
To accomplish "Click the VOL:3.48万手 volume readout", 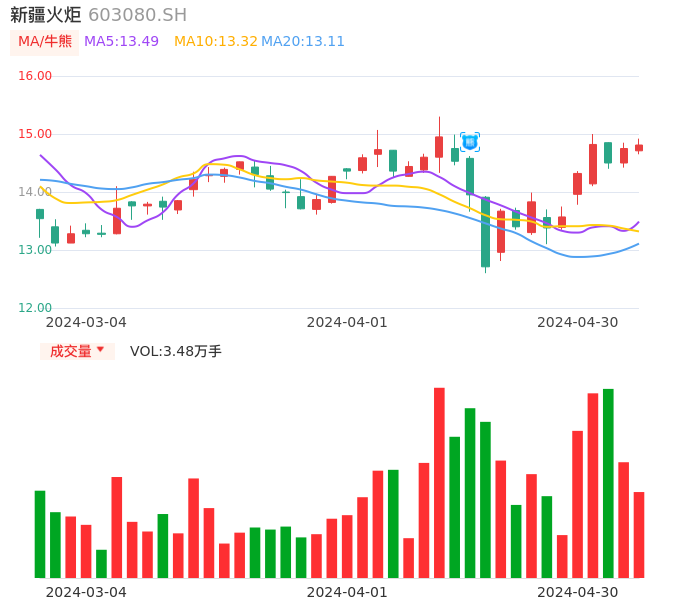I will pyautogui.click(x=176, y=351).
